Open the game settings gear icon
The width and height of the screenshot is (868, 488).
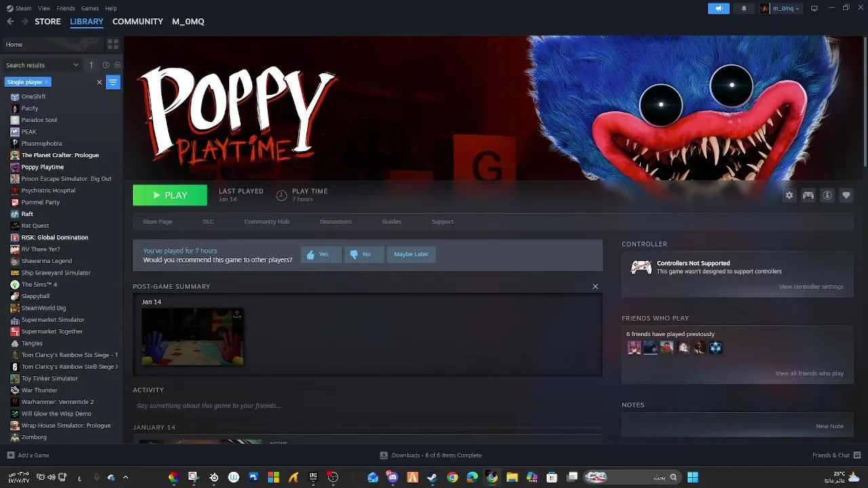click(789, 195)
